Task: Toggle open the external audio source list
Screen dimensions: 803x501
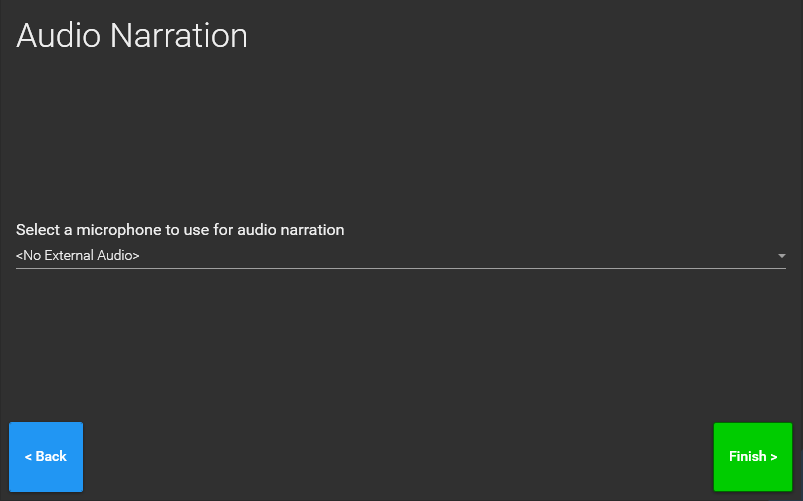Action: 781,256
